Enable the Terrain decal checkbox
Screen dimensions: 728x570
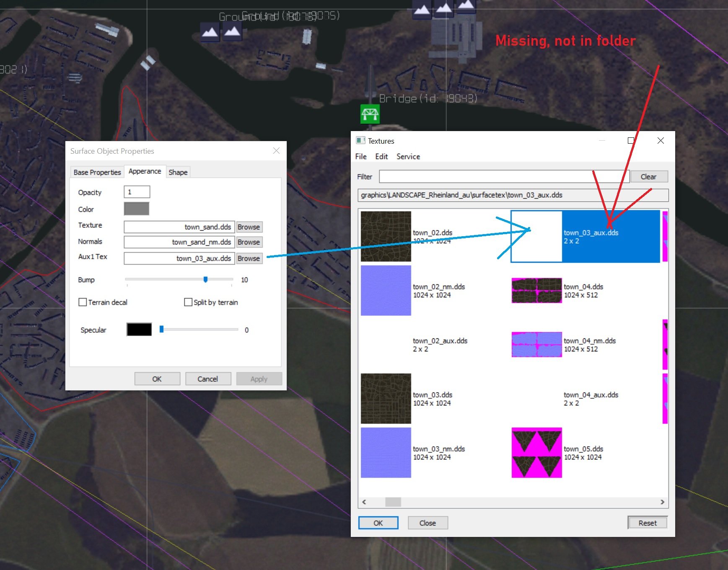point(83,302)
